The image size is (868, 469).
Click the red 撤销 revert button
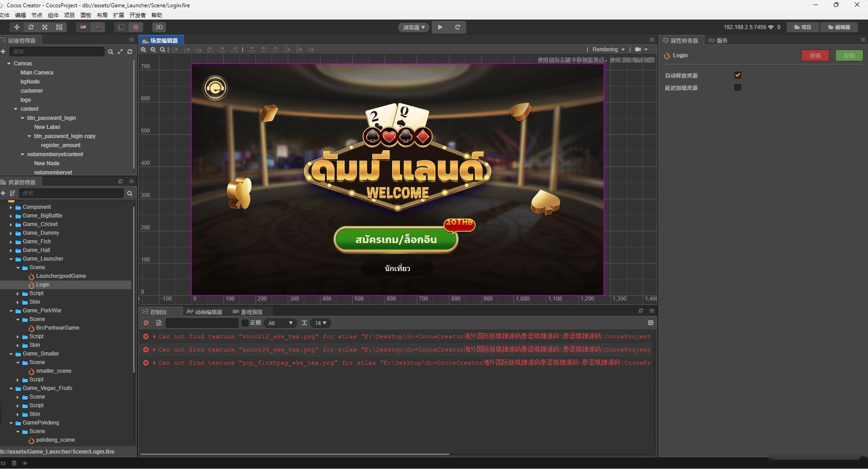(x=815, y=55)
